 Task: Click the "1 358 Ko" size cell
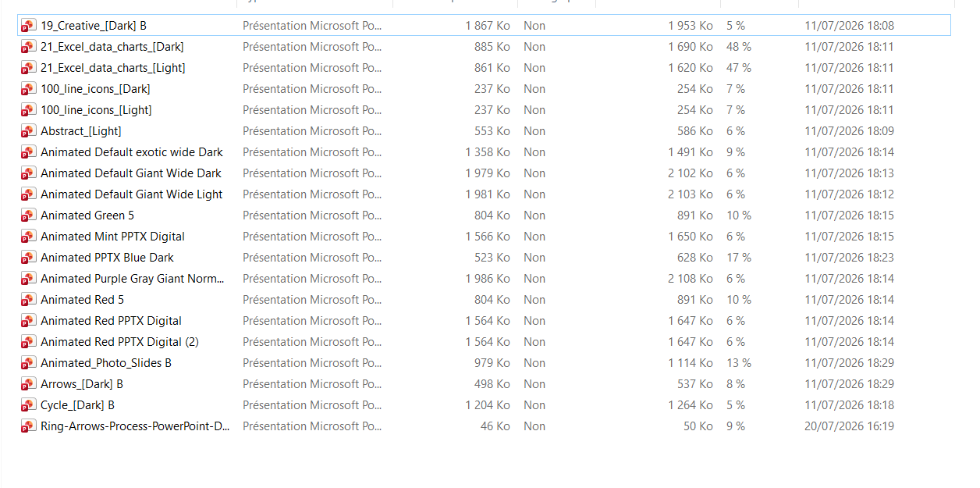488,152
